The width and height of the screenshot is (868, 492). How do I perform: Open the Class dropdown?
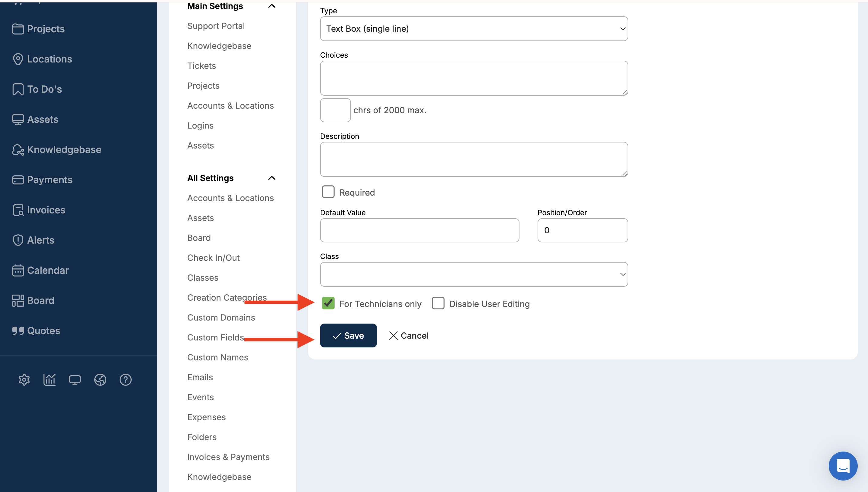click(x=474, y=274)
